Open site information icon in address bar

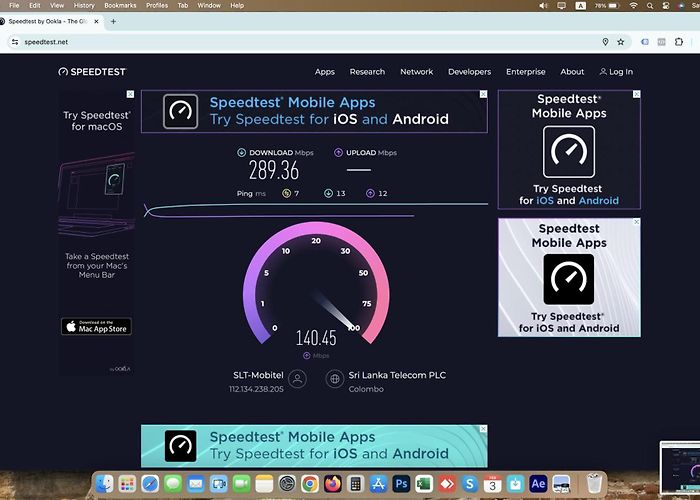point(15,42)
